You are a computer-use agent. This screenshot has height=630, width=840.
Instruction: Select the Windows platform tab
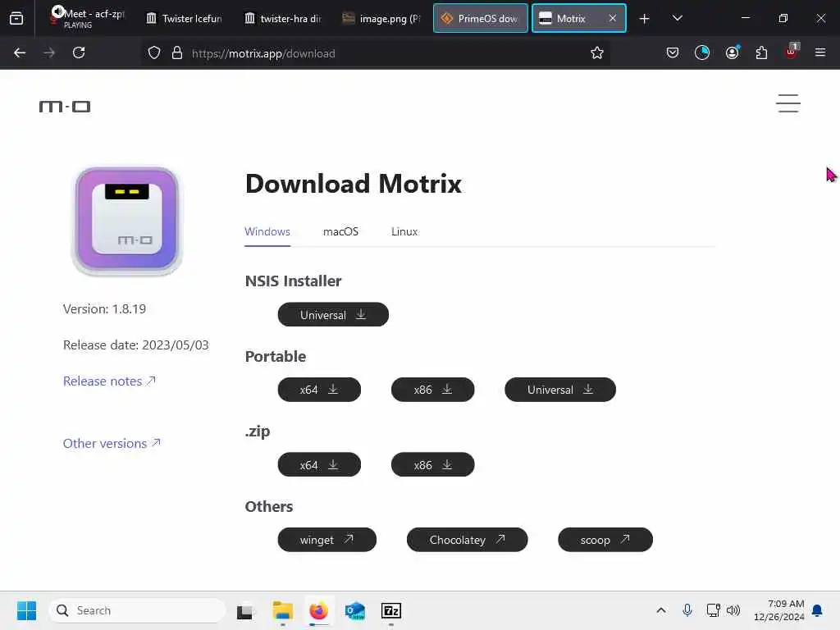pyautogui.click(x=267, y=232)
